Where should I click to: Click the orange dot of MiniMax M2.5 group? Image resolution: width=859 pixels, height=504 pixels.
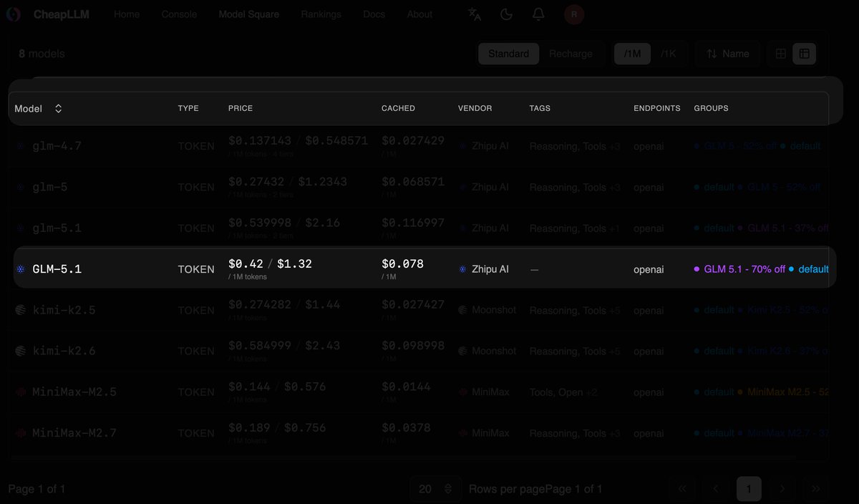click(740, 392)
